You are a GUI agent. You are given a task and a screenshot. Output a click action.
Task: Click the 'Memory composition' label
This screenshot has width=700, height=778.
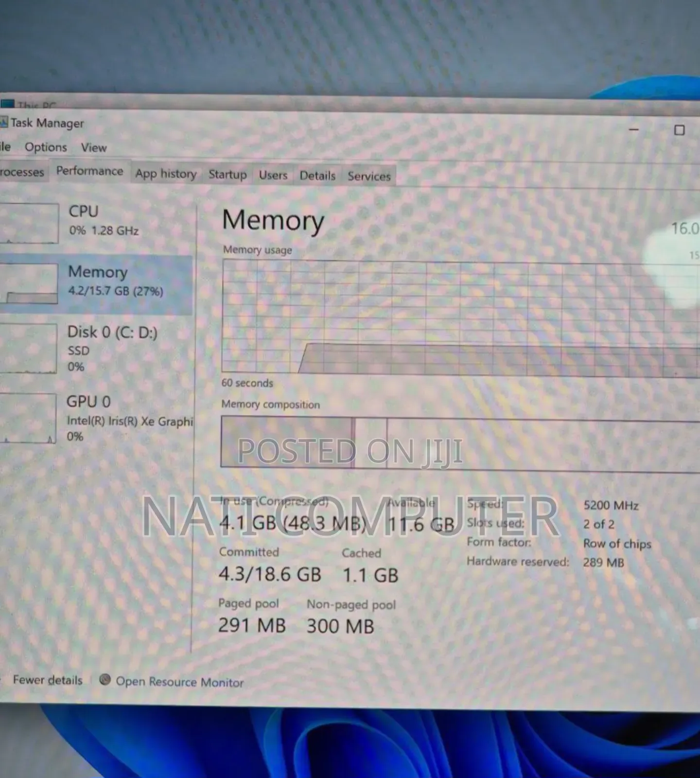(270, 404)
